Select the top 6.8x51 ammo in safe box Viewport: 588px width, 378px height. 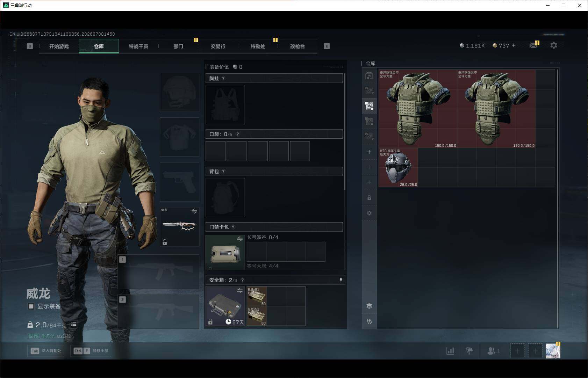(257, 296)
